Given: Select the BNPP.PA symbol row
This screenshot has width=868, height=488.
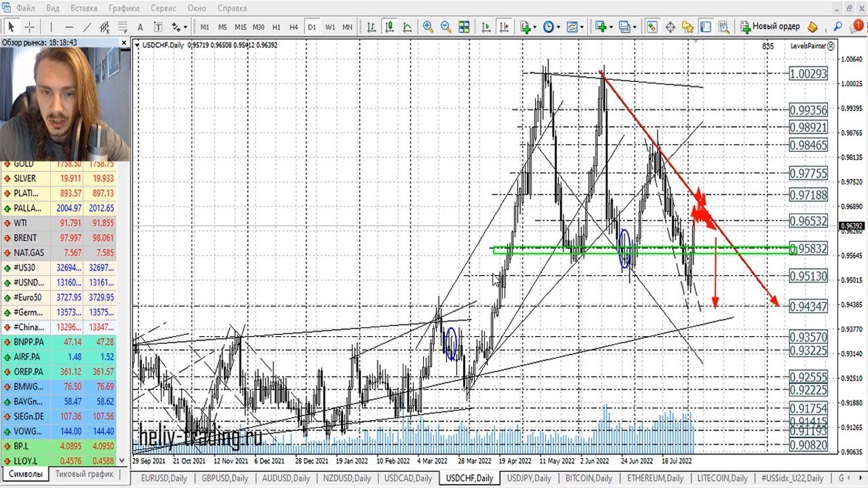Looking at the screenshot, I should [x=59, y=342].
